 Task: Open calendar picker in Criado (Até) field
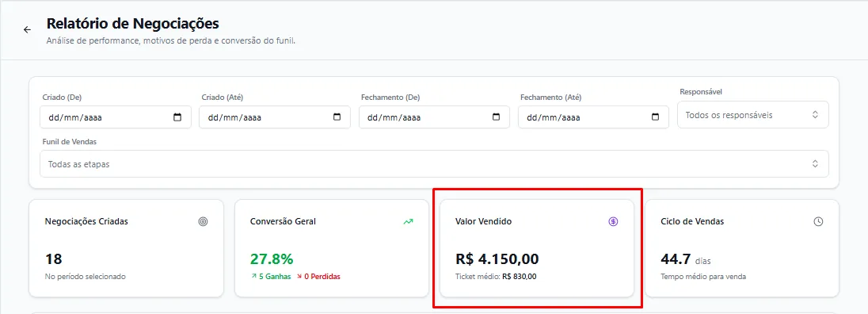(x=337, y=117)
